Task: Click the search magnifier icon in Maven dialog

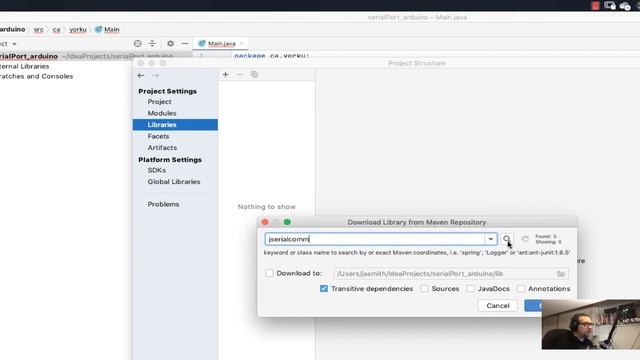Action: [507, 239]
